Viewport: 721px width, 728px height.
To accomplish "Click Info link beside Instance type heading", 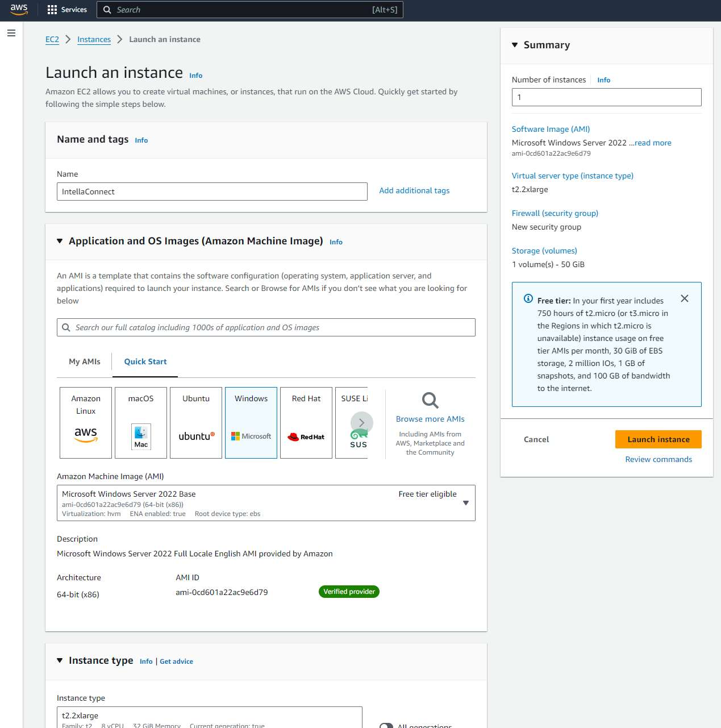I will pos(146,662).
